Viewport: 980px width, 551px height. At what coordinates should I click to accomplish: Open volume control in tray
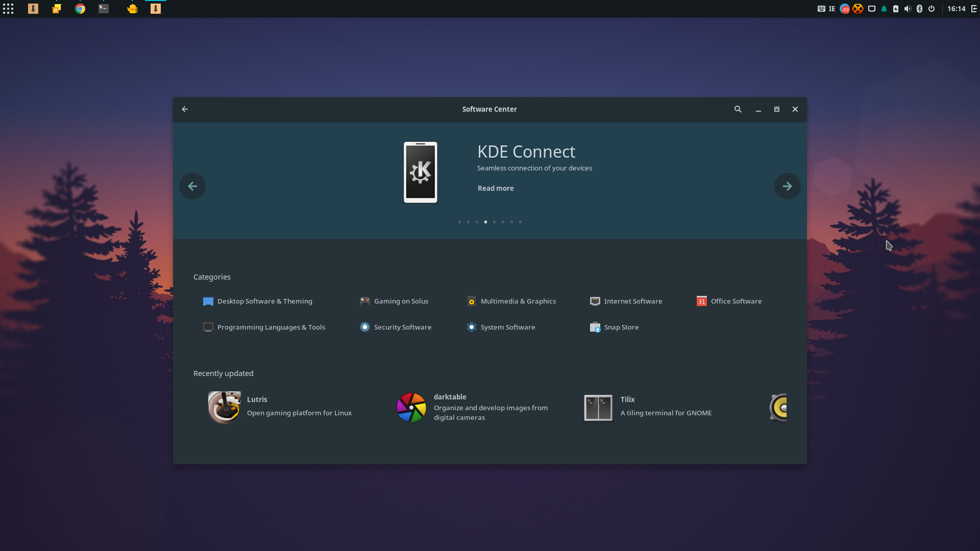pos(908,9)
